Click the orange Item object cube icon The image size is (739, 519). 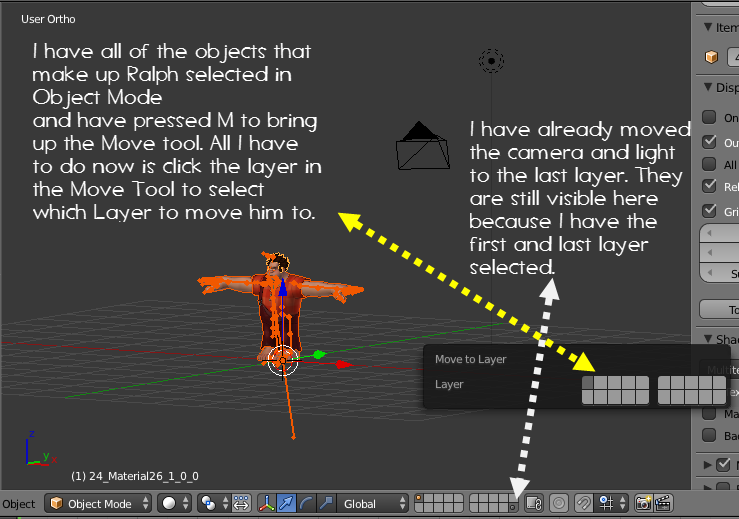tap(711, 57)
